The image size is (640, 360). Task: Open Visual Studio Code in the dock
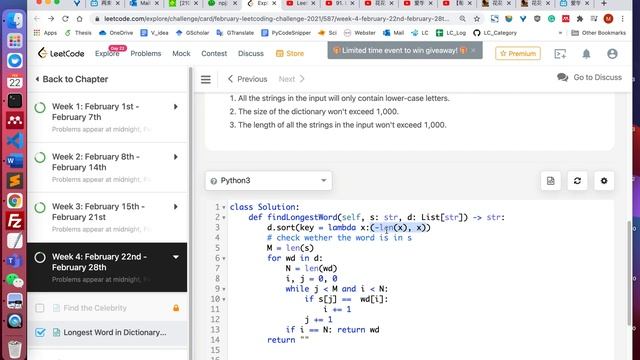tap(15, 141)
